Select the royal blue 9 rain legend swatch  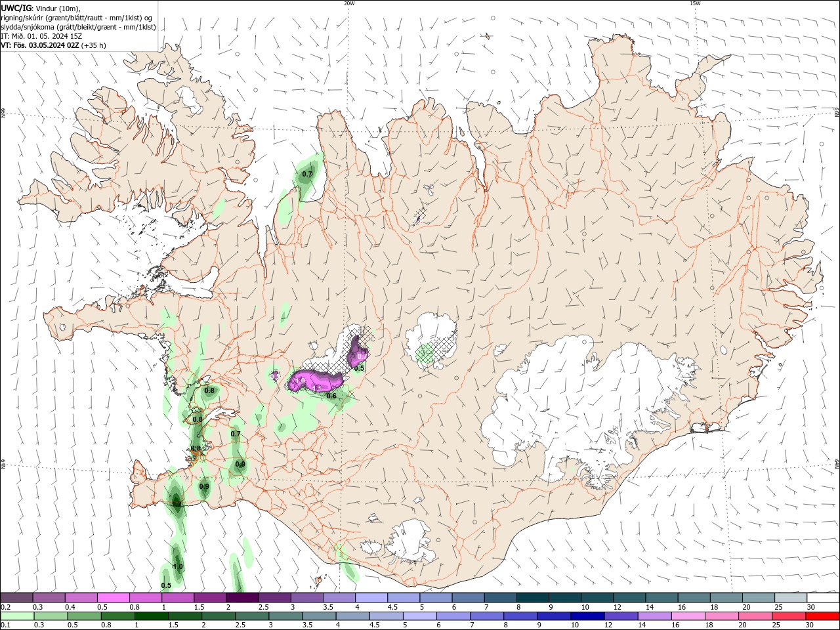point(553,616)
